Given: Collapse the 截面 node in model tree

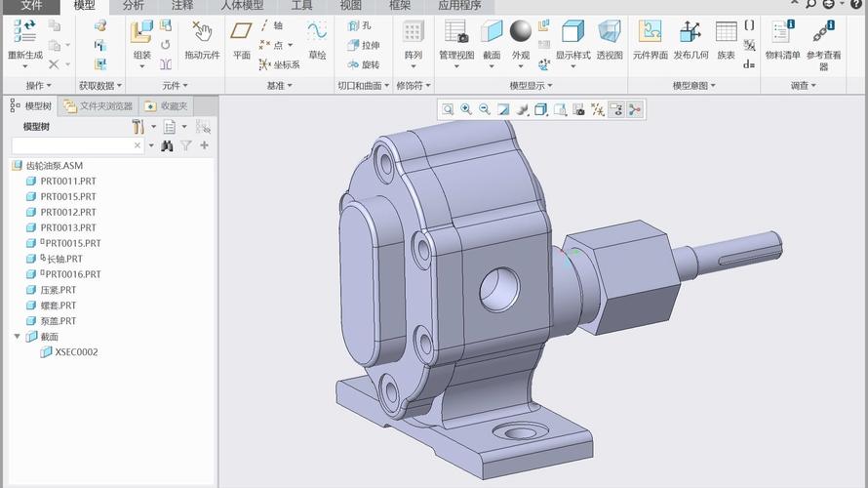Looking at the screenshot, I should [x=18, y=336].
